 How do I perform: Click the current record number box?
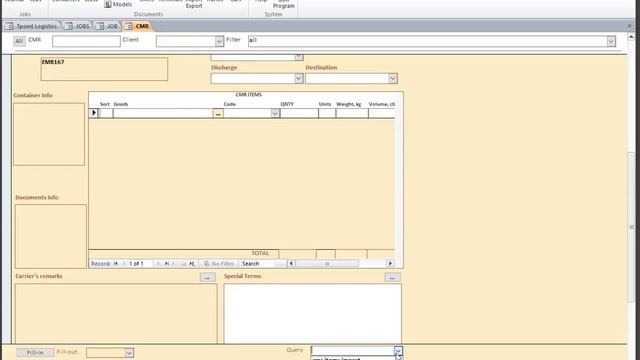tap(140, 264)
